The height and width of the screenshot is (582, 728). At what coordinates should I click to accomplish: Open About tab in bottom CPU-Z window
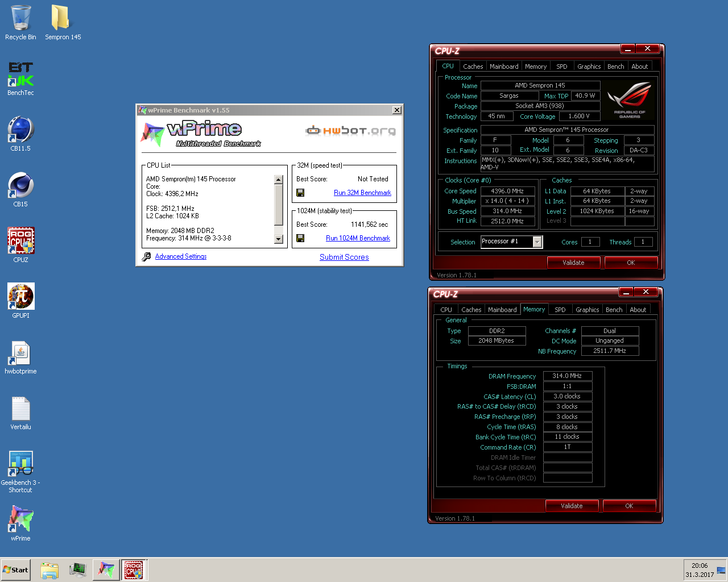tap(638, 310)
